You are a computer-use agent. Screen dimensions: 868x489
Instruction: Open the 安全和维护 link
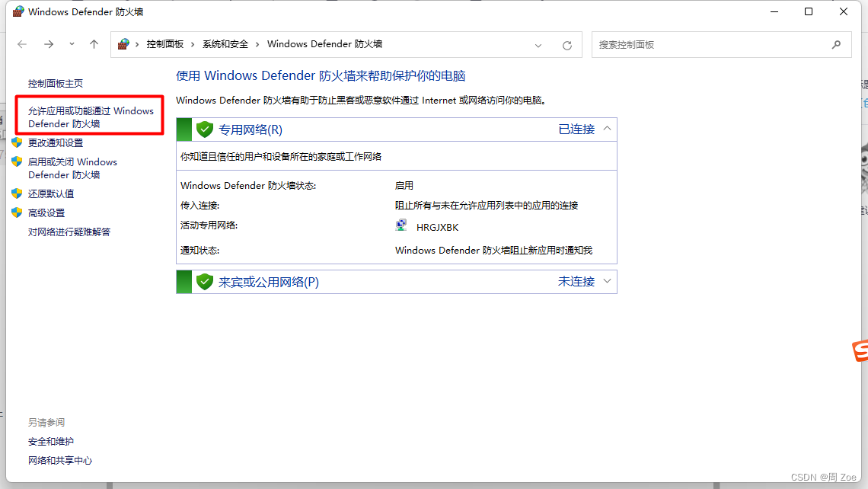tap(49, 441)
